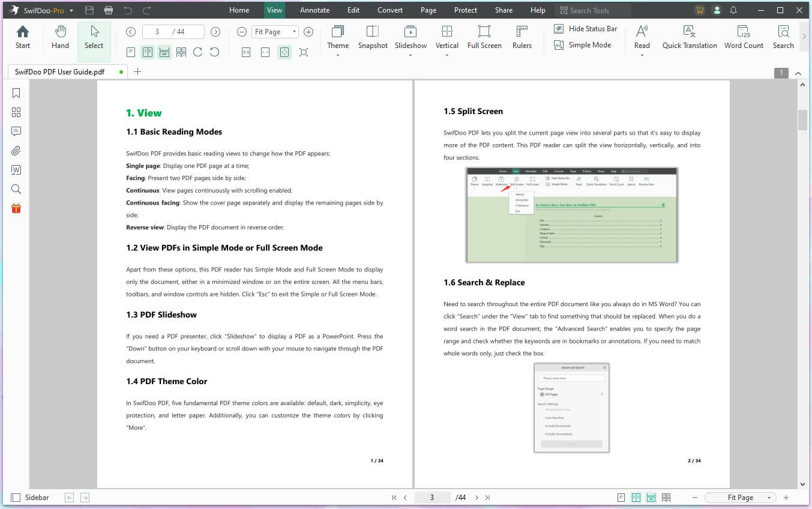812x509 pixels.
Task: Open Word Count
Action: coord(744,37)
